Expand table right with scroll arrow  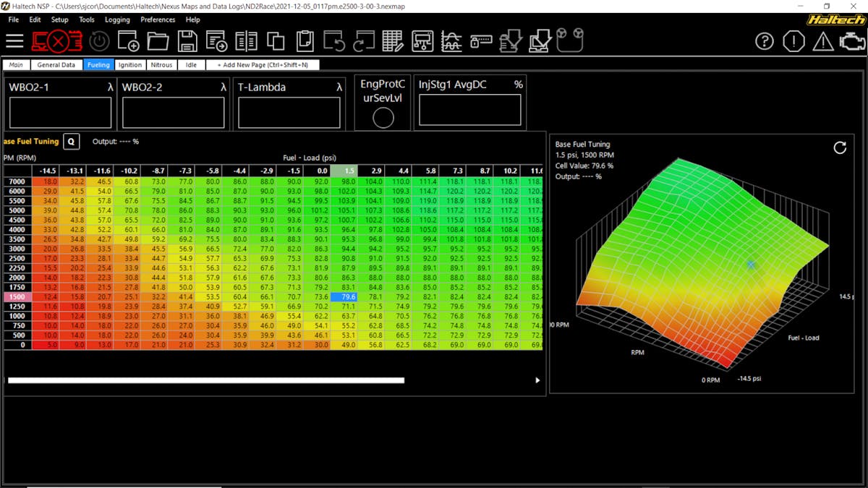click(537, 380)
